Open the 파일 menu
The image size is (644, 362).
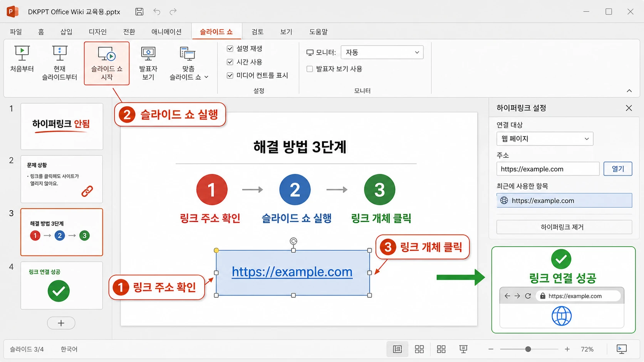(16, 32)
